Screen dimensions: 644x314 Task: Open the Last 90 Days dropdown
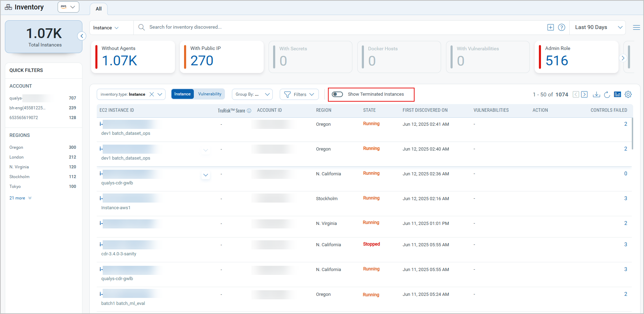(599, 27)
